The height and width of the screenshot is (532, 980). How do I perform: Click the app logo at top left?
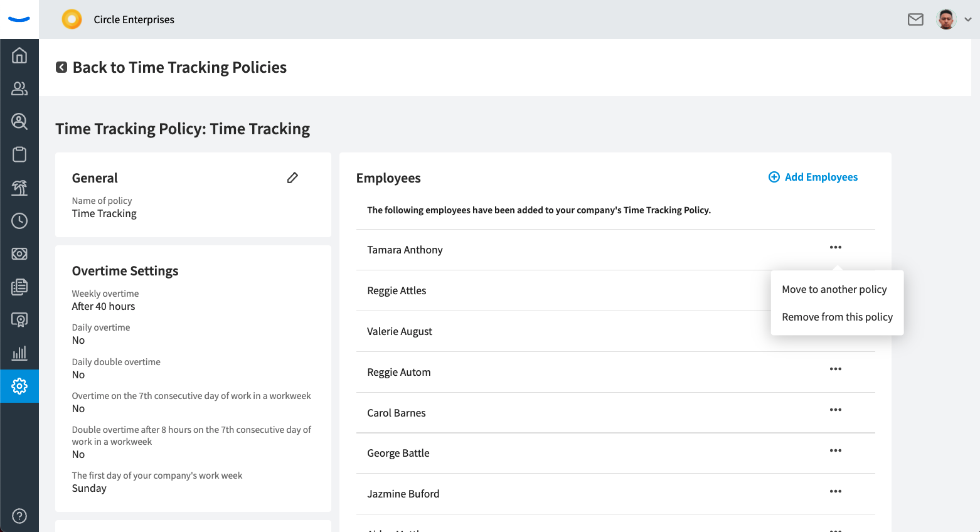click(19, 19)
